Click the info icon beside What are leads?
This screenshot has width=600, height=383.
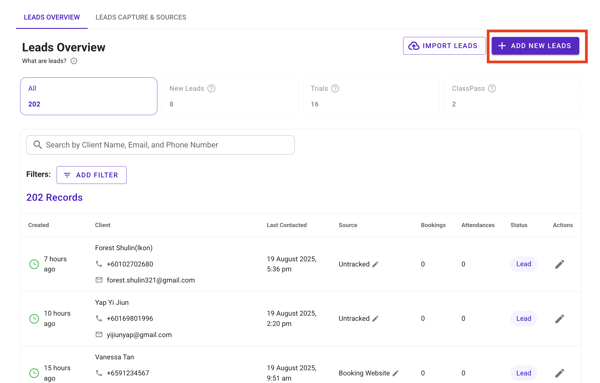(x=74, y=61)
